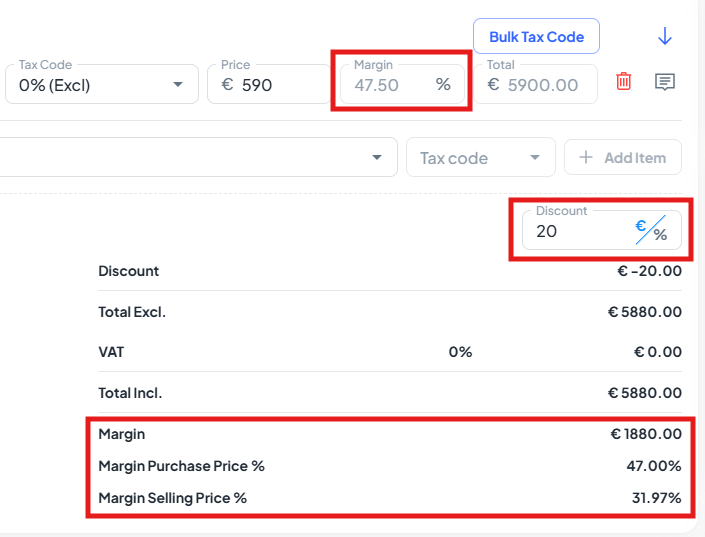Click the euro symbol in Price field

point(228,85)
